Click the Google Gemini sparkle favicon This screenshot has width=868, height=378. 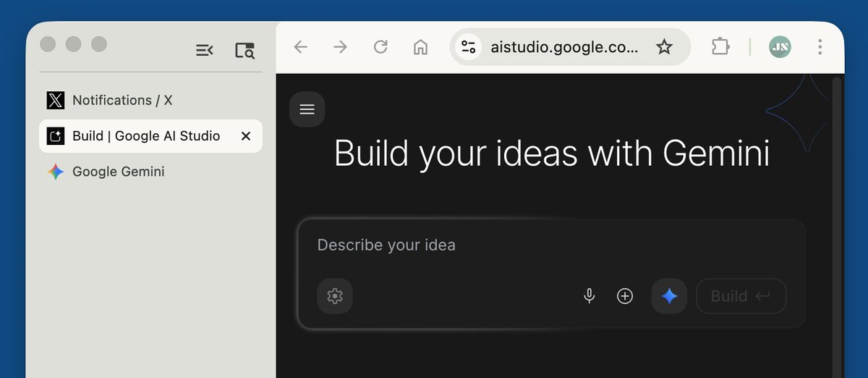[x=56, y=172]
